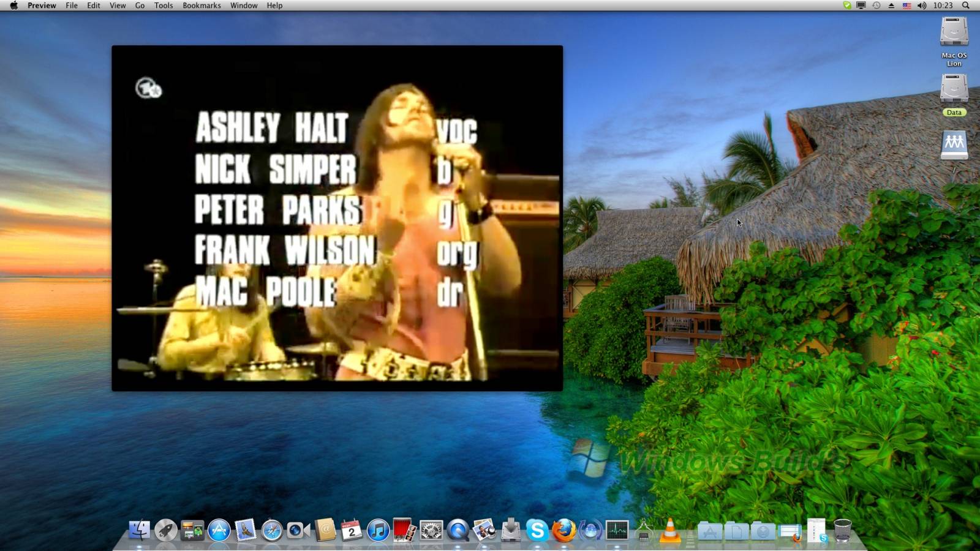The height and width of the screenshot is (551, 980).
Task: Click the minimized Firefox window in Dock
Action: [x=790, y=531]
